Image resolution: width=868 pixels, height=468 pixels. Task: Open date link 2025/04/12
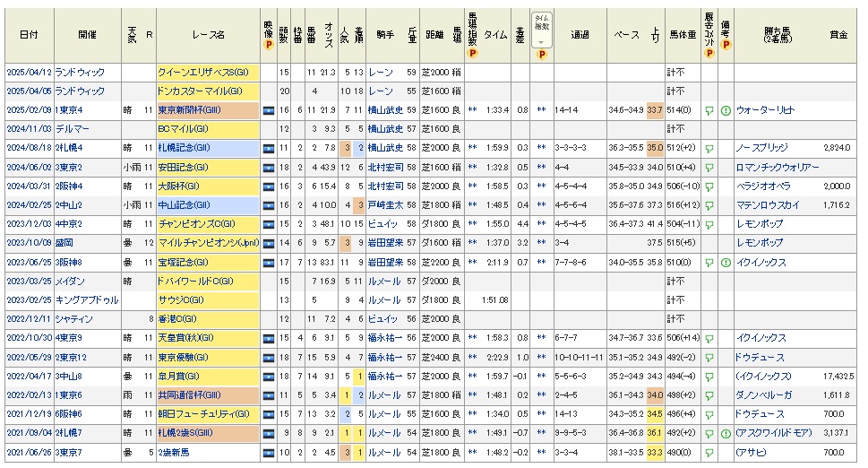tap(30, 73)
